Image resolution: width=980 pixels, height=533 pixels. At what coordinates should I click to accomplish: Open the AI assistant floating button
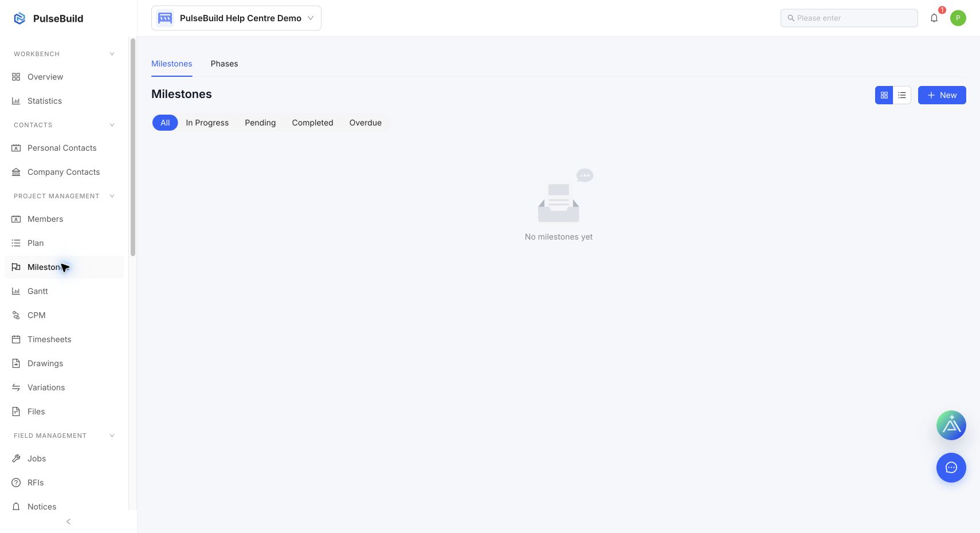click(951, 425)
